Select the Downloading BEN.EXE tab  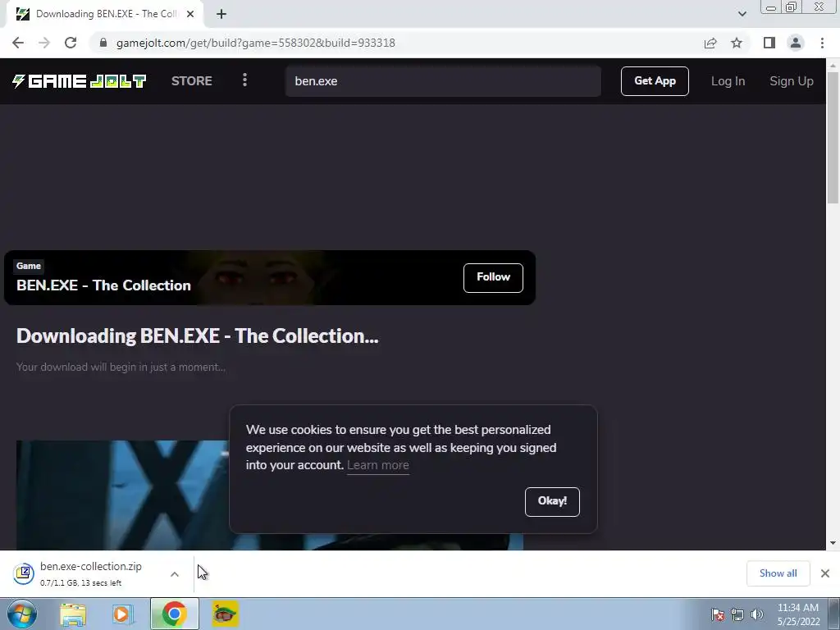click(104, 14)
